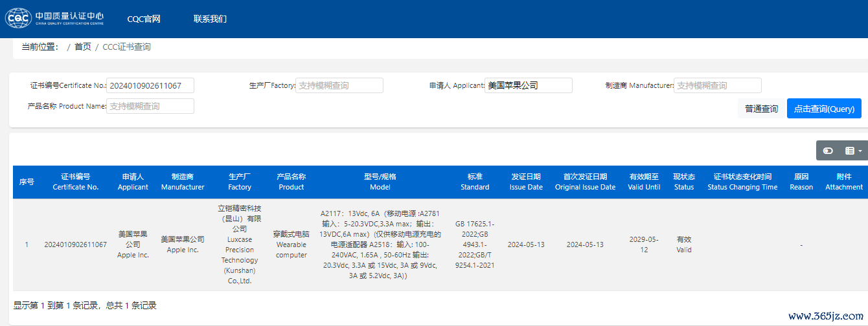Screen dimensions: 868x326
Task: Click the CQC logo in header
Action: click(x=54, y=18)
